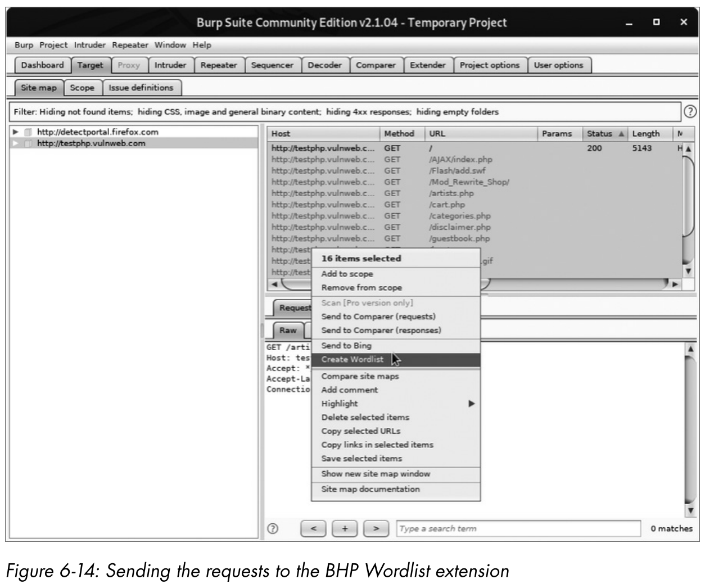Choose Delete selected items
This screenshot has height=588, width=705.
396,417
